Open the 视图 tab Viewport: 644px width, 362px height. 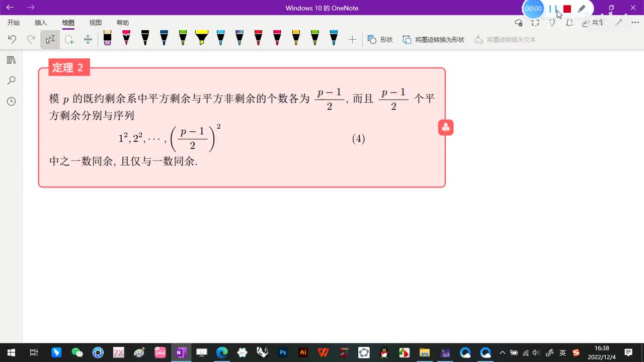click(95, 23)
